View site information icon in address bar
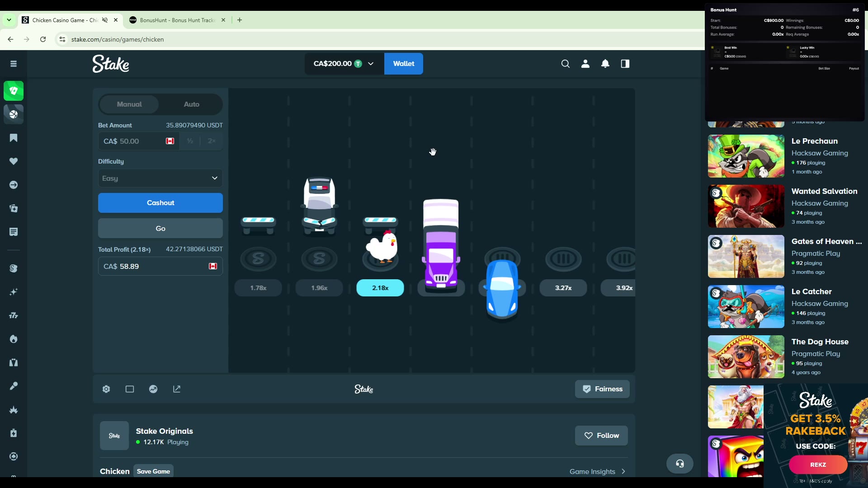This screenshot has height=488, width=868. click(62, 39)
